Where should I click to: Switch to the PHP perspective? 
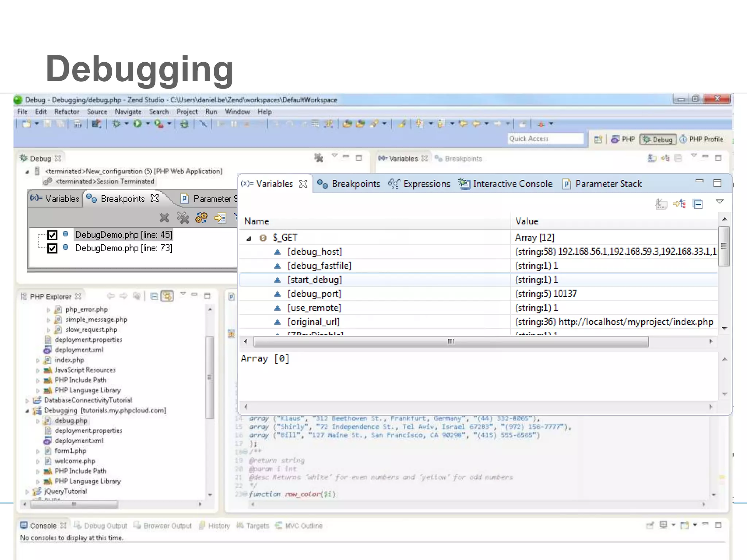click(x=623, y=139)
